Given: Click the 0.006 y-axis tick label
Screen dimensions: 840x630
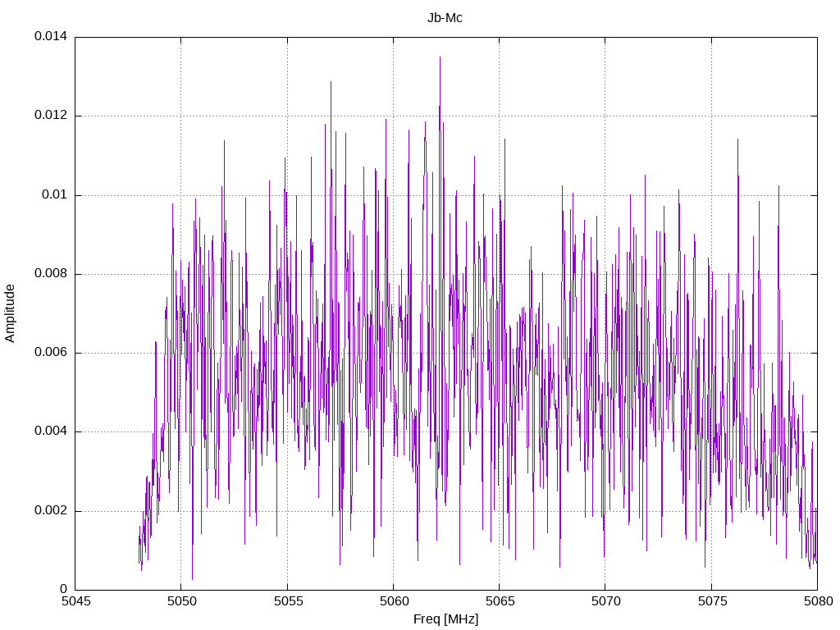Looking at the screenshot, I should point(51,353).
